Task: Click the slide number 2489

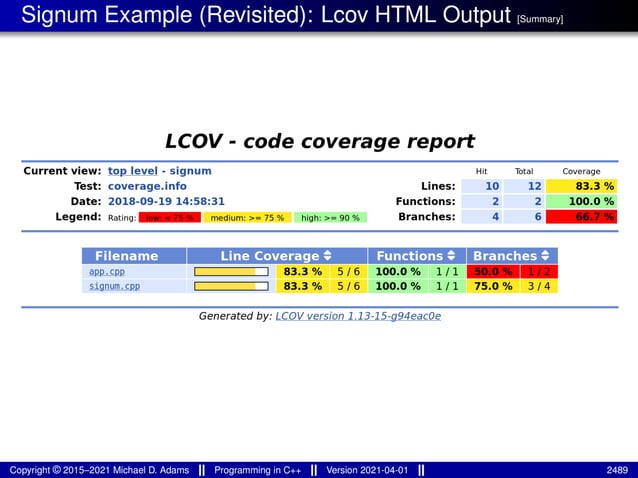Action: coord(617,470)
